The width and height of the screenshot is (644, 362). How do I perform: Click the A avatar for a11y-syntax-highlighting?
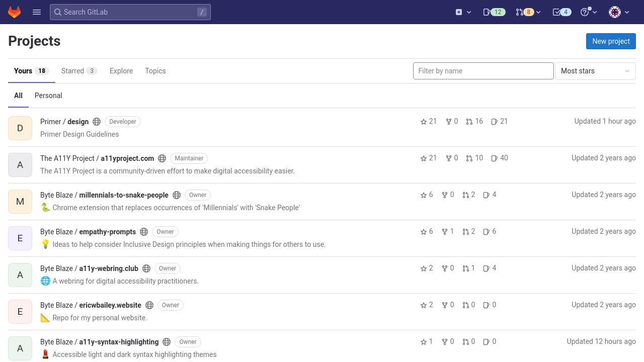click(20, 348)
